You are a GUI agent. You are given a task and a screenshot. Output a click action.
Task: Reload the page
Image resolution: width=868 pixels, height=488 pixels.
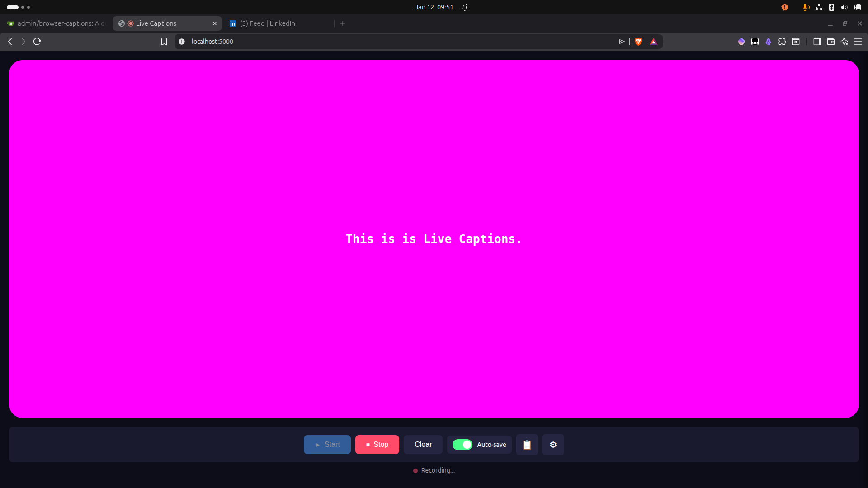37,42
